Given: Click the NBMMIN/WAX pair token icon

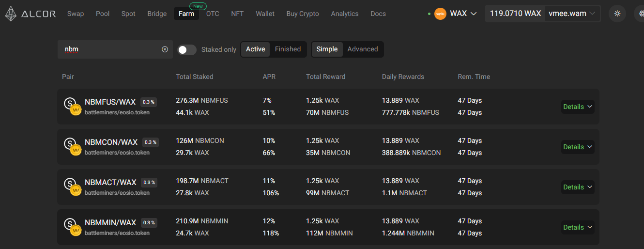Looking at the screenshot, I should [x=73, y=226].
